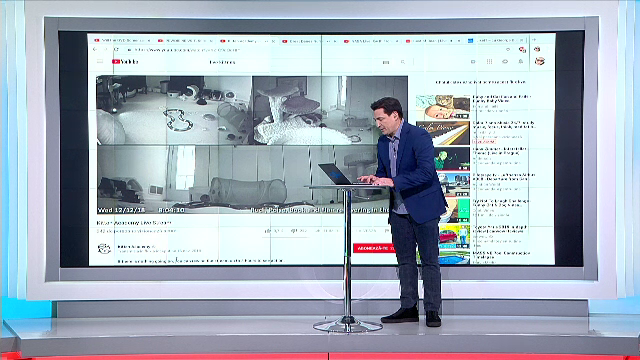This screenshot has height=360, width=640.
Task: Open the green figure suggested video thumbnail
Action: tap(451, 159)
